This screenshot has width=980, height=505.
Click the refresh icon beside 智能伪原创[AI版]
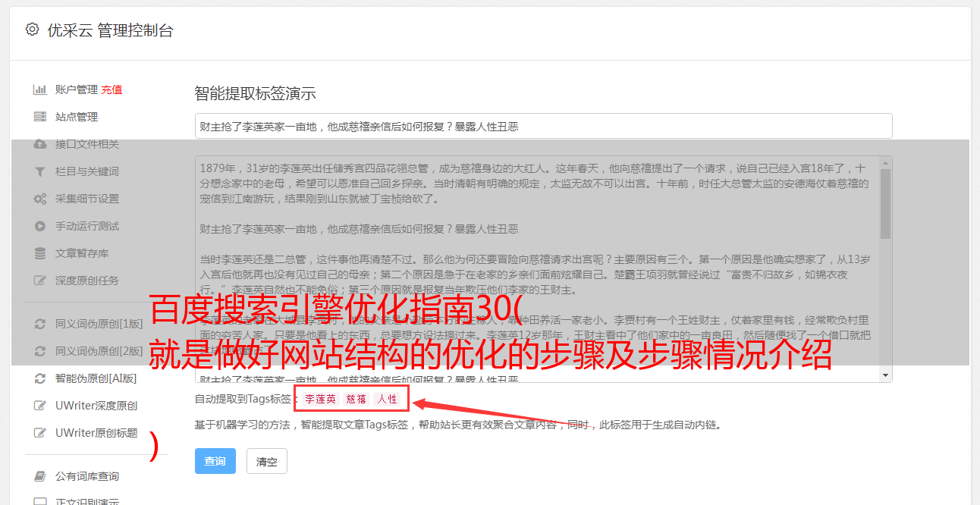[40, 378]
